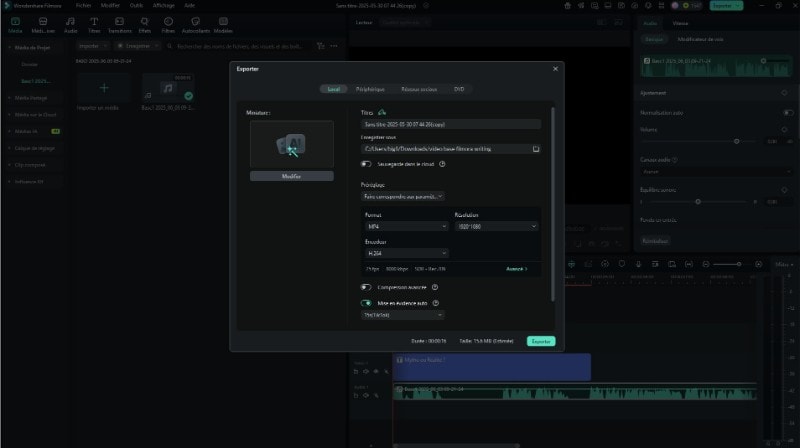Click the zoom-in plus icon on timeline
Image resolution: width=800 pixels, height=448 pixels.
click(759, 264)
